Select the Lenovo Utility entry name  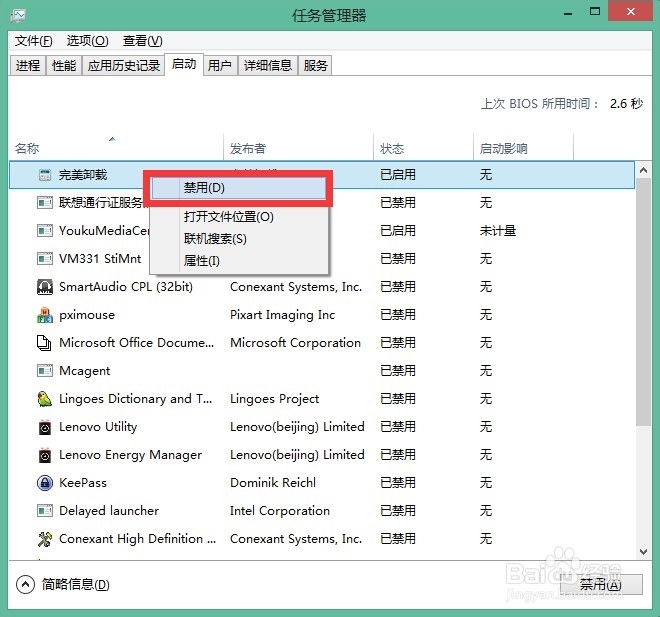click(x=98, y=427)
